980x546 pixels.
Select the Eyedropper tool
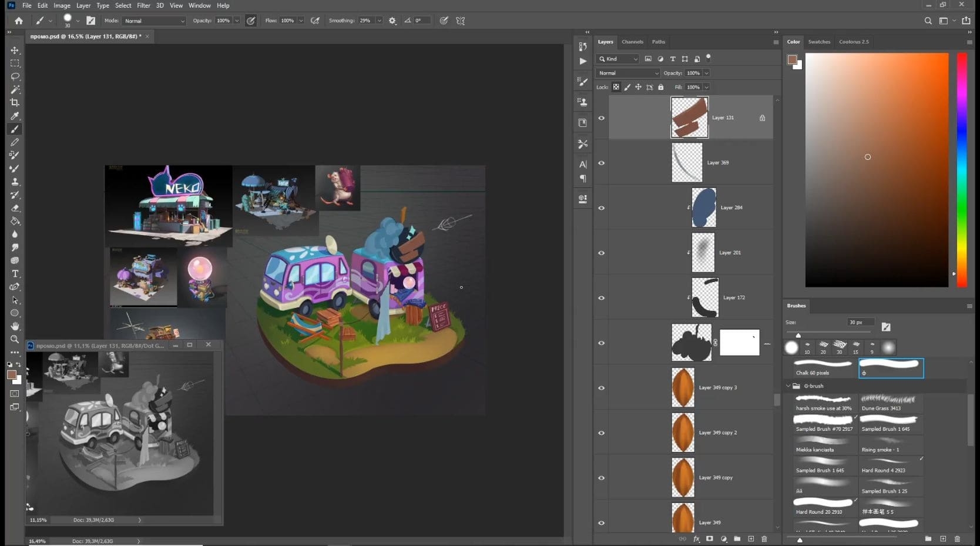(15, 116)
